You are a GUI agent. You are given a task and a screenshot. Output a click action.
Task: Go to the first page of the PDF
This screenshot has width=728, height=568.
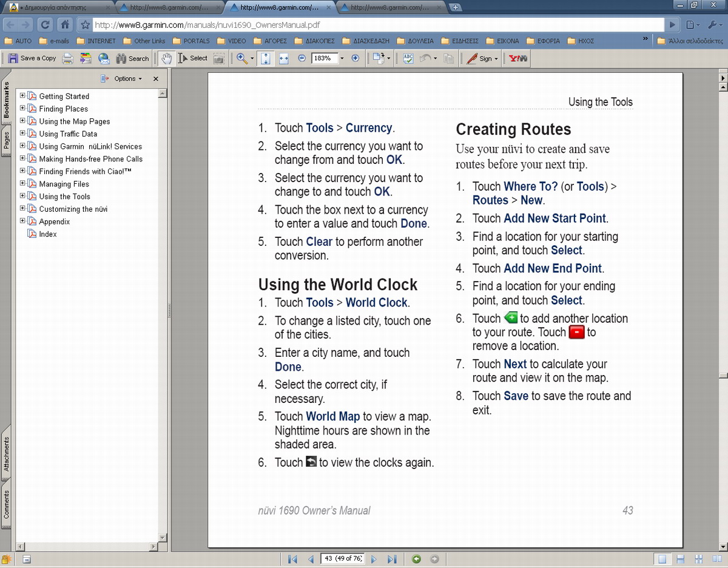293,559
